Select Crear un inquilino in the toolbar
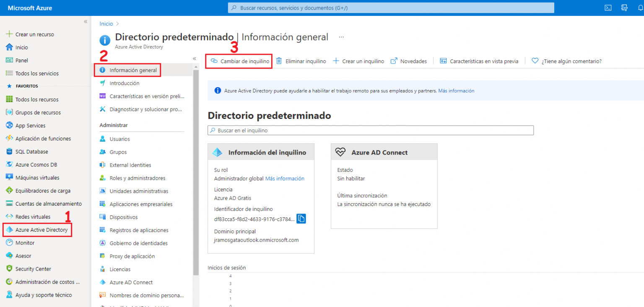 (358, 61)
